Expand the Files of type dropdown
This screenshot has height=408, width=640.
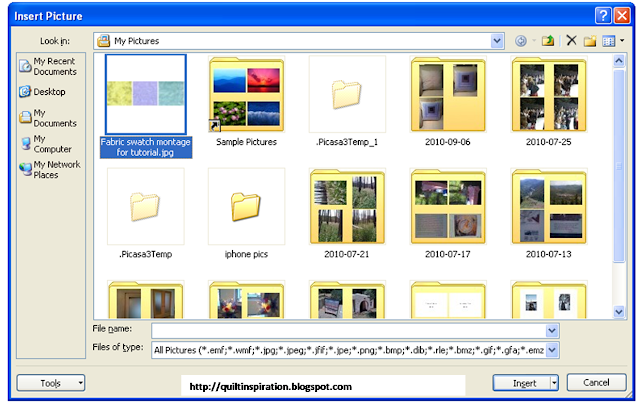click(x=552, y=350)
